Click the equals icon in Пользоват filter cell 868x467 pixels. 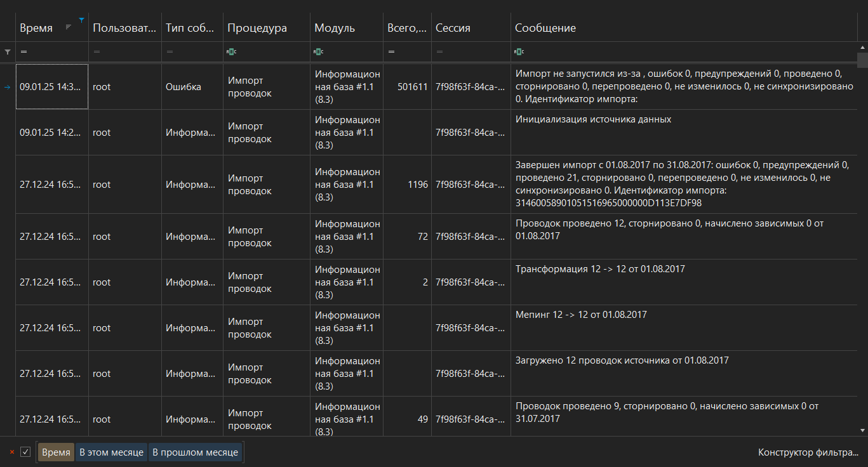click(x=96, y=51)
